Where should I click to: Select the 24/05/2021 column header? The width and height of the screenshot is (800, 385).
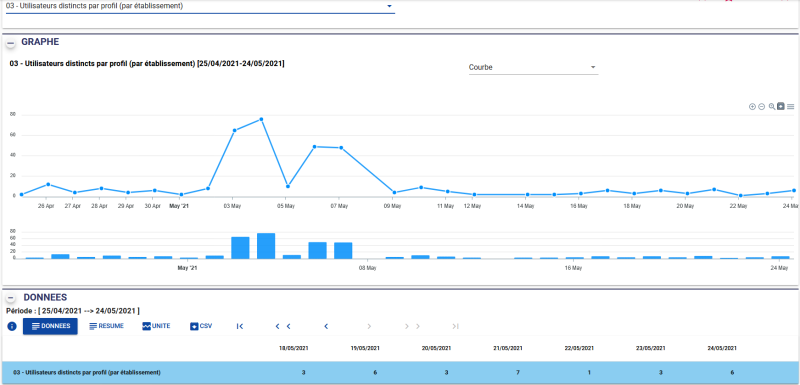tap(722, 349)
